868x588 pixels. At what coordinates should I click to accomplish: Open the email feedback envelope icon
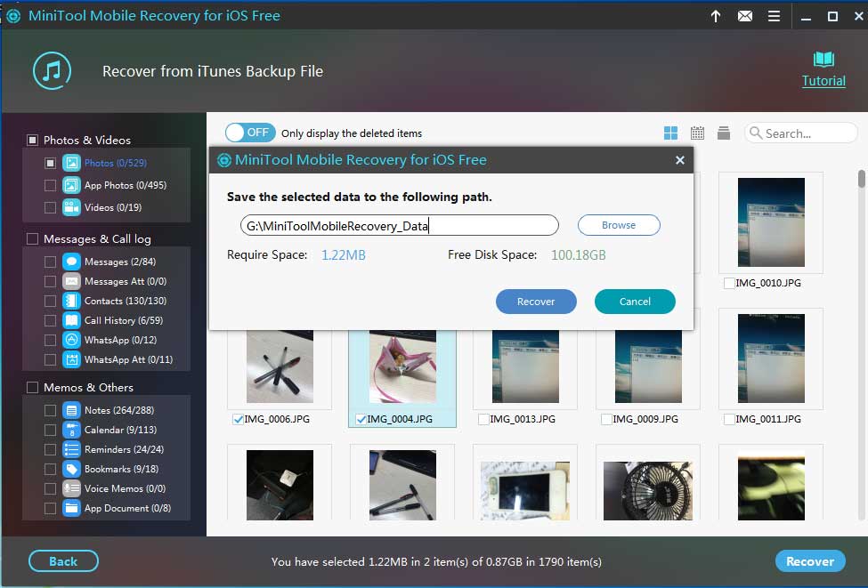744,16
